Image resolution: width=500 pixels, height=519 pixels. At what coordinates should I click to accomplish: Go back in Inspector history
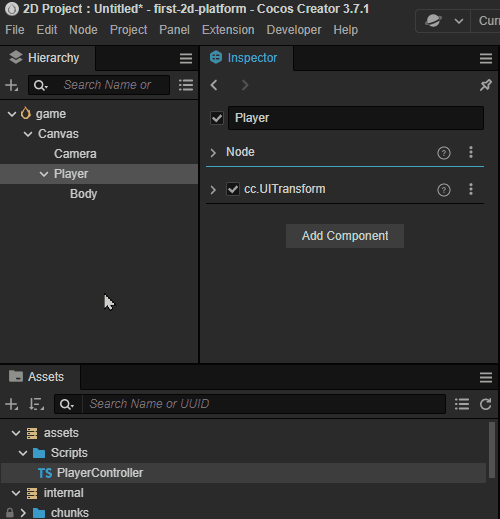pos(214,85)
